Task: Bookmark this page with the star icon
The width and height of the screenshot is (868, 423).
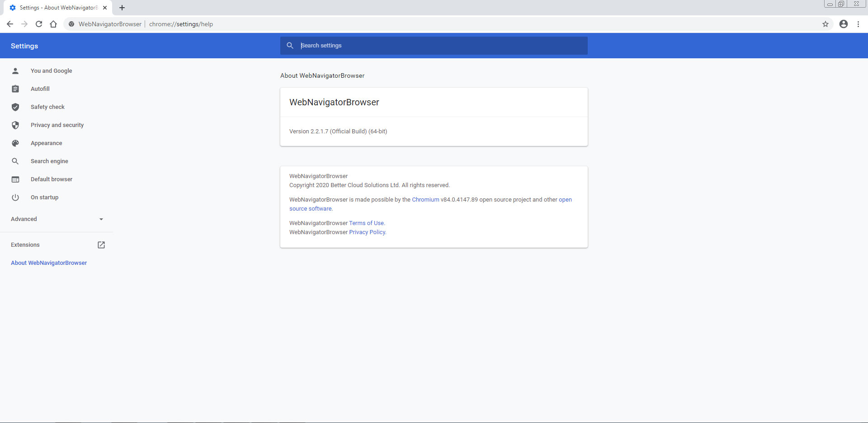Action: (x=825, y=24)
